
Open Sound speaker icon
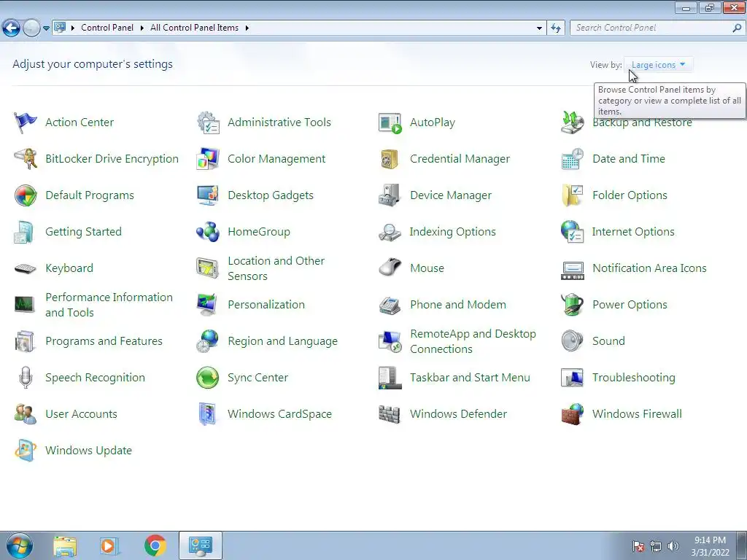coord(573,341)
